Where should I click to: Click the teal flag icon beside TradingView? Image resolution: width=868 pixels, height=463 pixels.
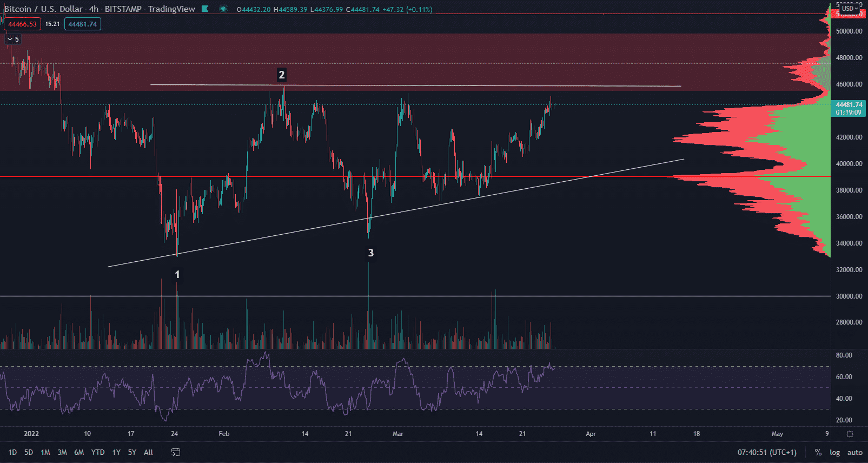point(205,9)
